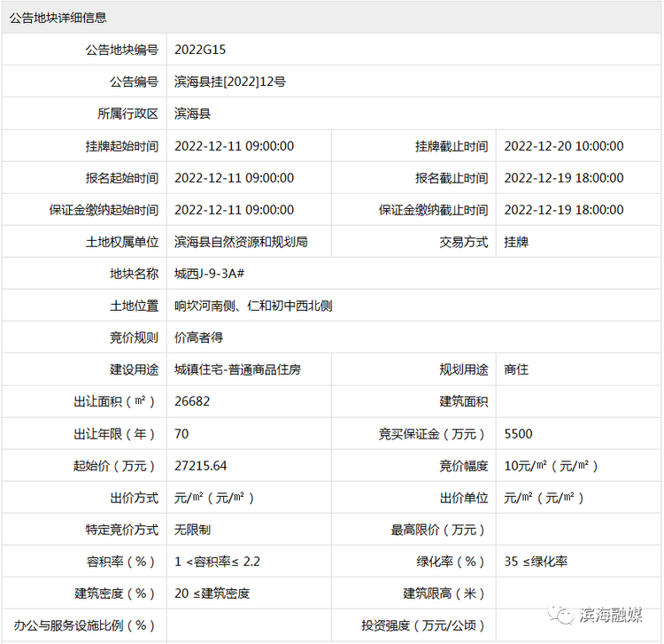This screenshot has height=644, width=664.
Task: Select listing deadline 2022-12-20 10:00:00
Action: (x=564, y=146)
